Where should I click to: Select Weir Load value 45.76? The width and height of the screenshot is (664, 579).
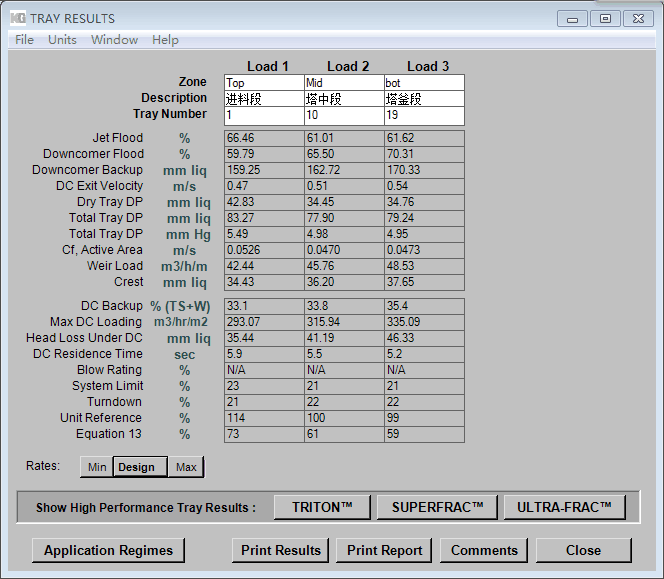click(x=344, y=266)
